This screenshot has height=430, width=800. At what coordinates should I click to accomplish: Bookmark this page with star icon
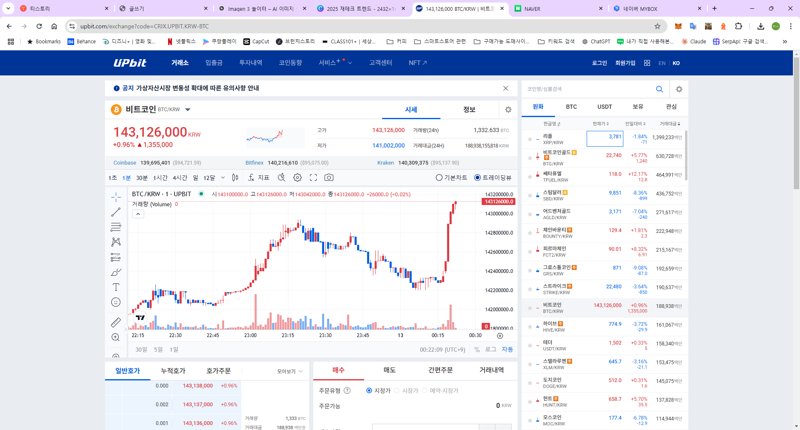click(657, 26)
